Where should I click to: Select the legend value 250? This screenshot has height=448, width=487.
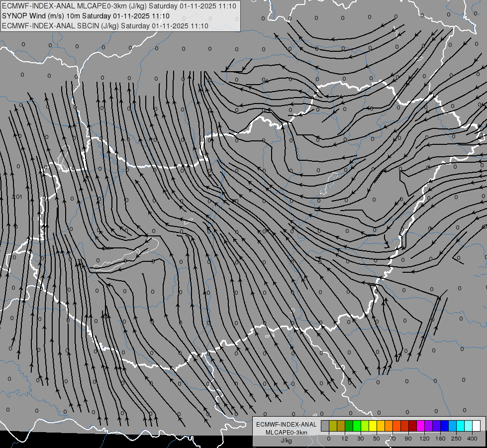pyautogui.click(x=456, y=439)
